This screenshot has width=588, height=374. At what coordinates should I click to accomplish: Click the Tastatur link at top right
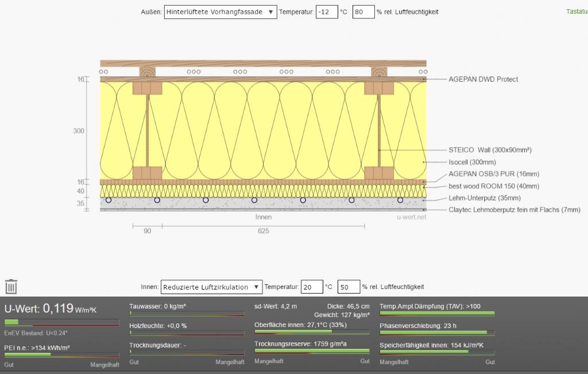576,11
